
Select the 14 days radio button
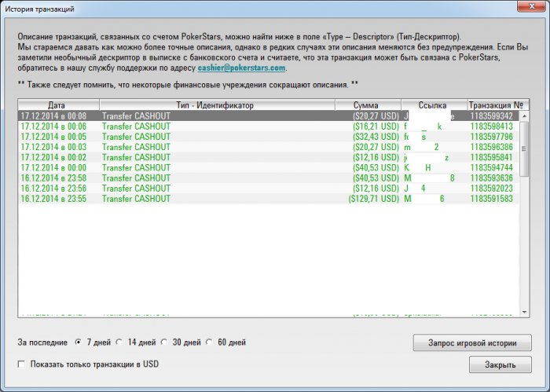[119, 343]
